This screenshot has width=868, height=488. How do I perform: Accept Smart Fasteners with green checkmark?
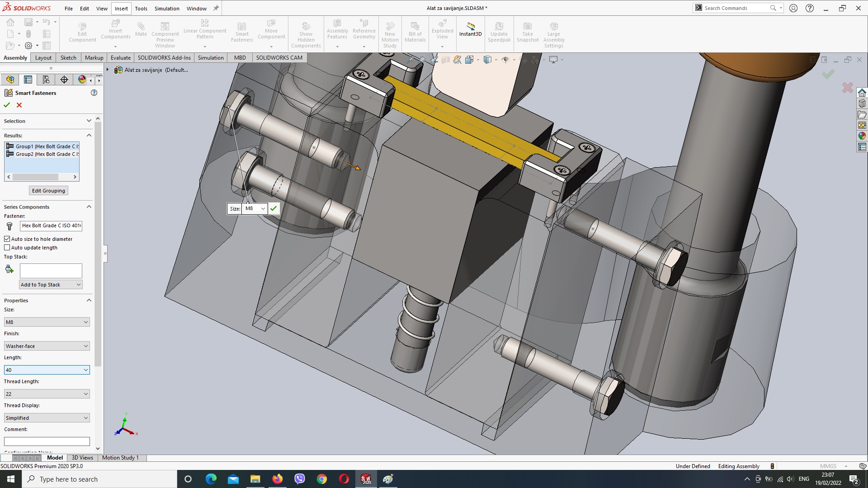7,105
